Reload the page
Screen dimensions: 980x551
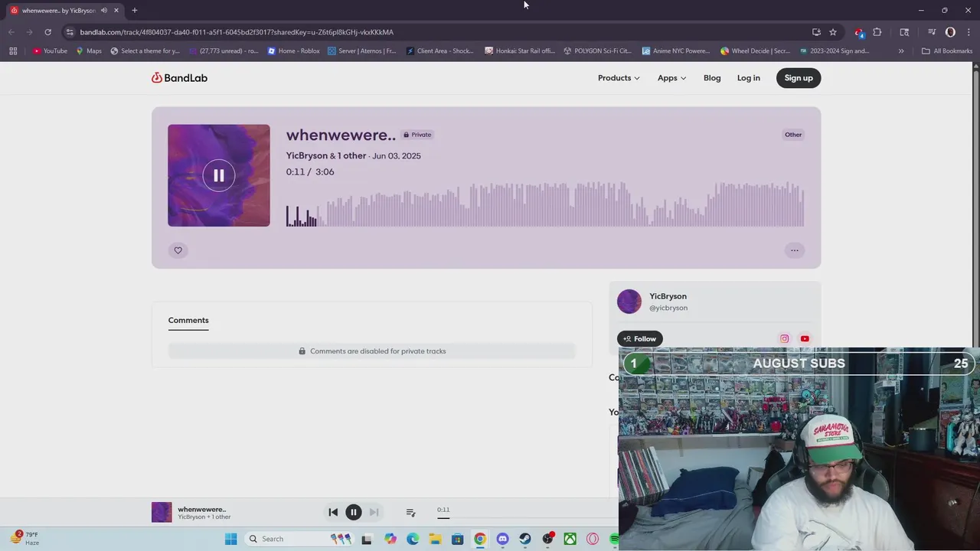click(47, 32)
